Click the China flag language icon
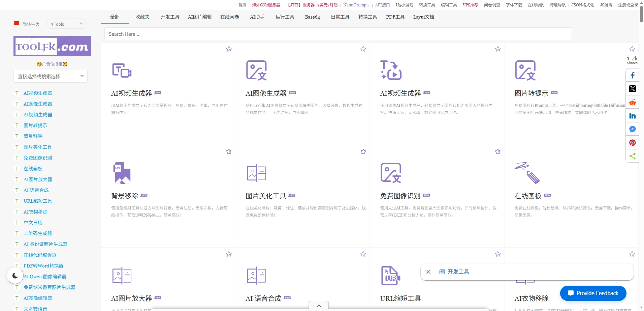This screenshot has height=311, width=644. (x=17, y=23)
